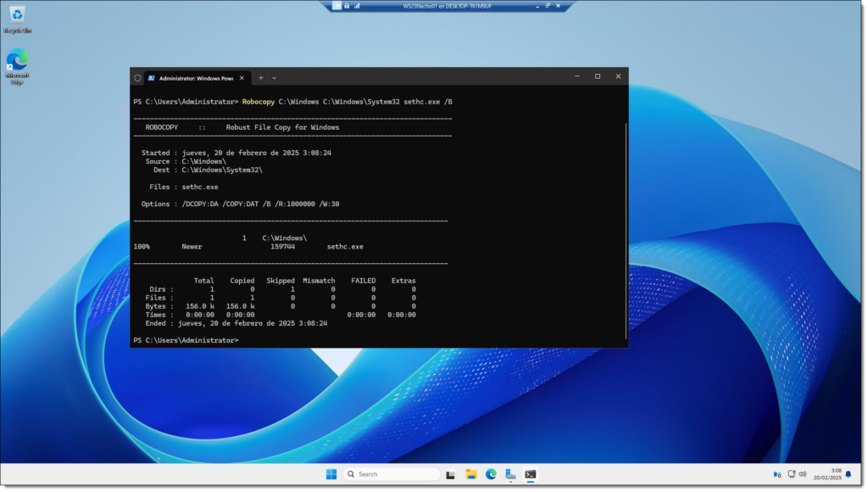Close the Windows PowerShell tab

point(242,78)
